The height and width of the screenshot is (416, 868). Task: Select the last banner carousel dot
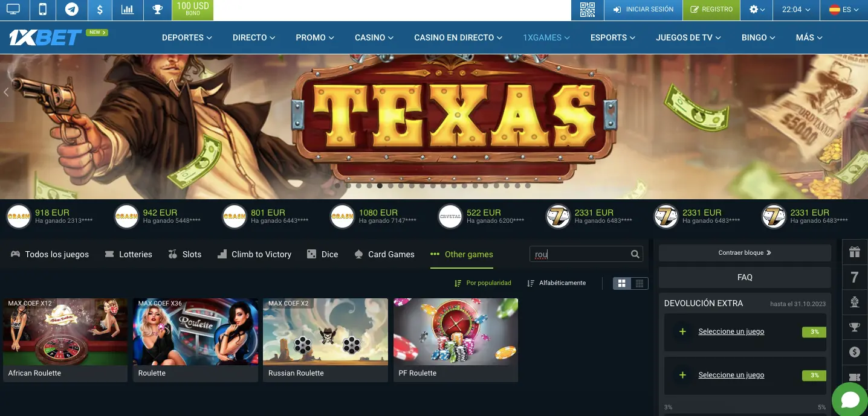tap(528, 186)
